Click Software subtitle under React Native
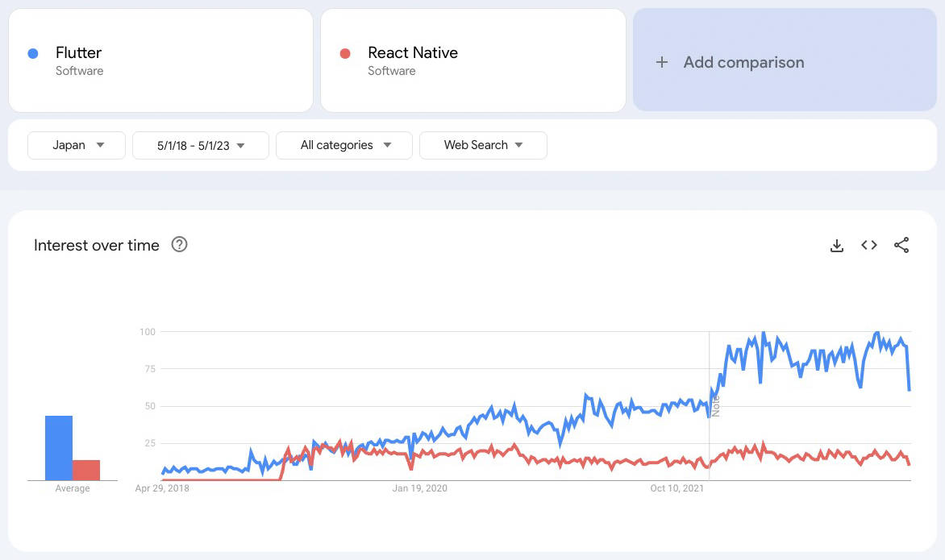 coord(392,71)
